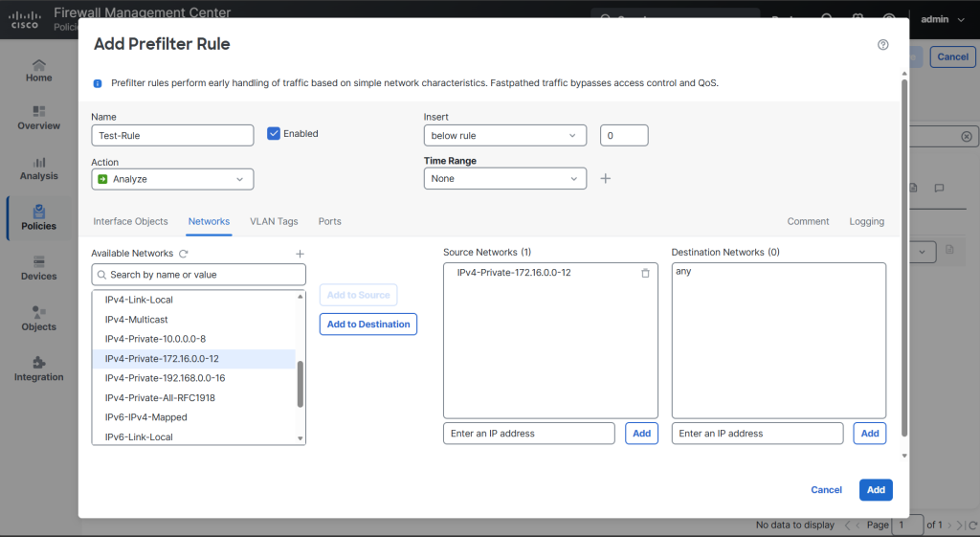Open the Home sidebar icon
The height and width of the screenshot is (537, 980).
38,71
